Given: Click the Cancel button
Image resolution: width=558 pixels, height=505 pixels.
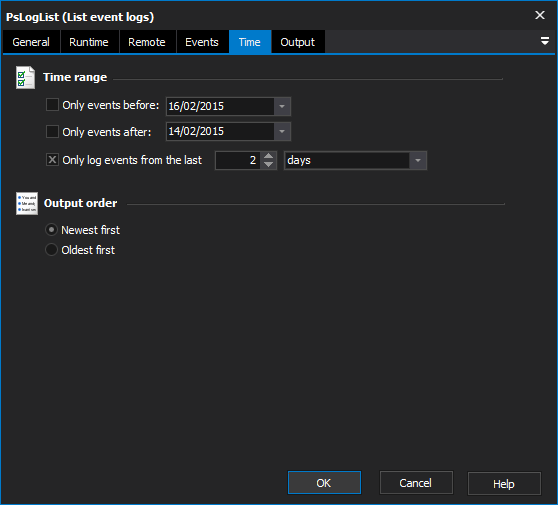Looking at the screenshot, I should point(416,483).
